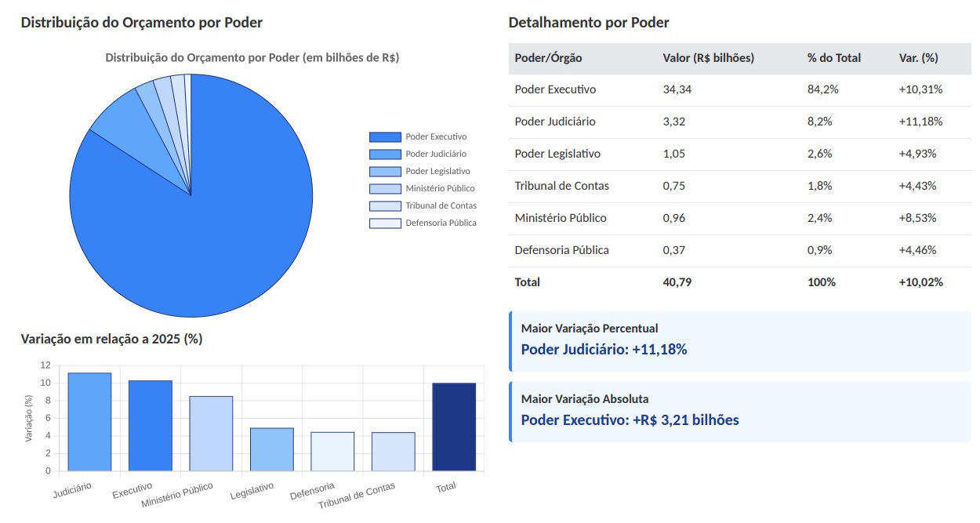Toggle Poder Judiciário in the pie legend
The width and height of the screenshot is (980, 523).
coord(435,154)
